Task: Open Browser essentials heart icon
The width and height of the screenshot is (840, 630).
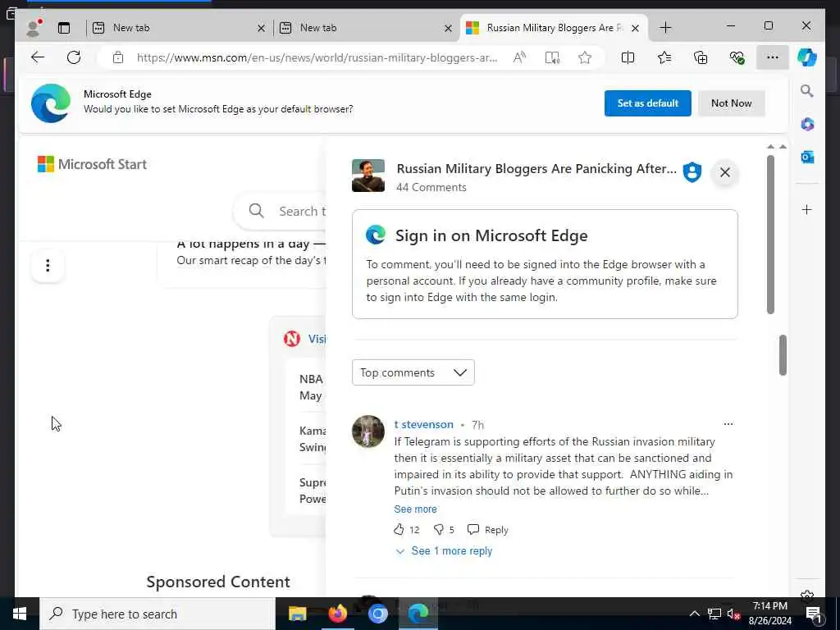Action: click(737, 57)
